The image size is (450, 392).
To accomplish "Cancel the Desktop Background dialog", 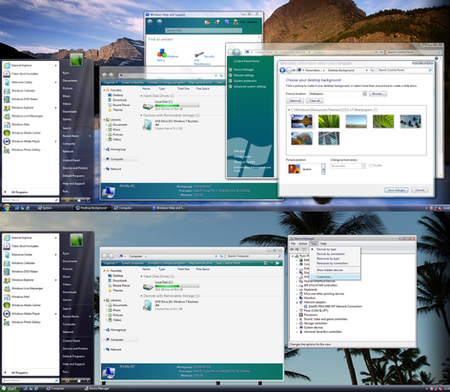I will tap(420, 190).
